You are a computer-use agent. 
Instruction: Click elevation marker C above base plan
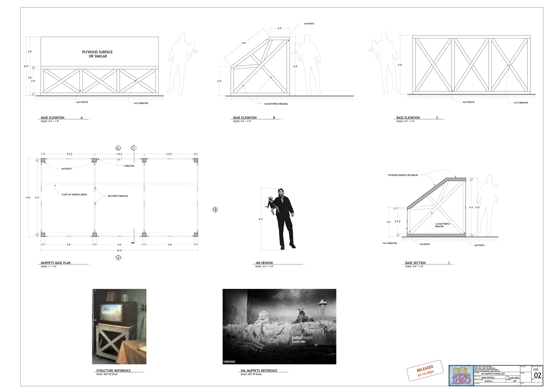pyautogui.click(x=118, y=148)
